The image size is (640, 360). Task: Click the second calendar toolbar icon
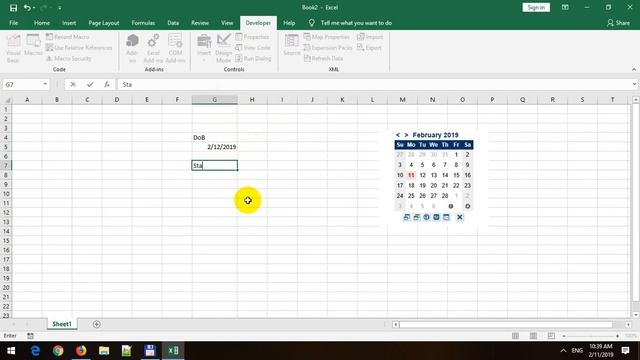pos(416,217)
